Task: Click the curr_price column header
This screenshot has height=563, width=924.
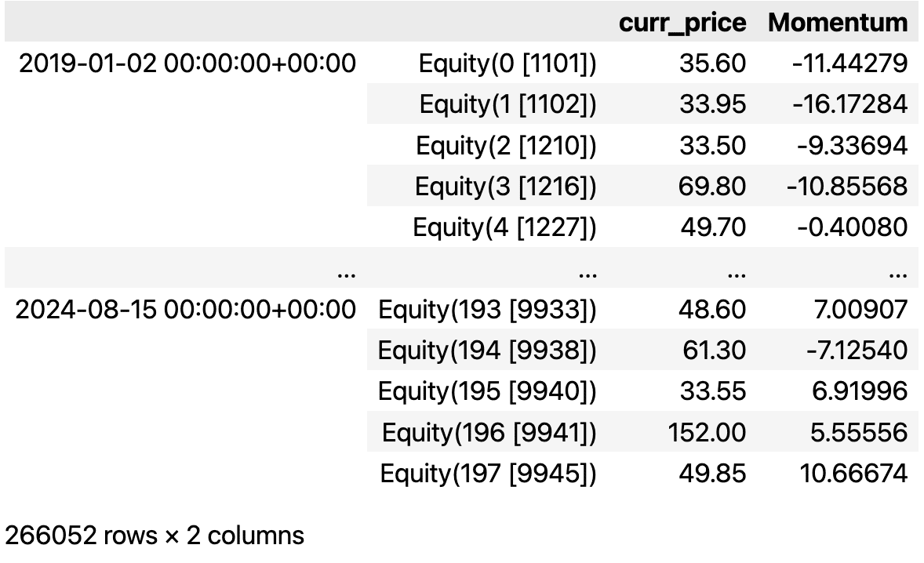Action: [682, 24]
